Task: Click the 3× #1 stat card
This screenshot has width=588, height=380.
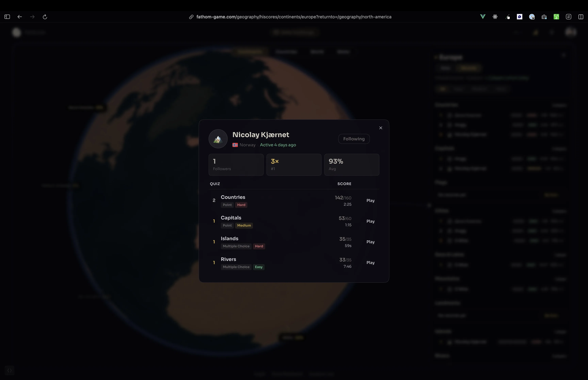Action: coord(294,165)
